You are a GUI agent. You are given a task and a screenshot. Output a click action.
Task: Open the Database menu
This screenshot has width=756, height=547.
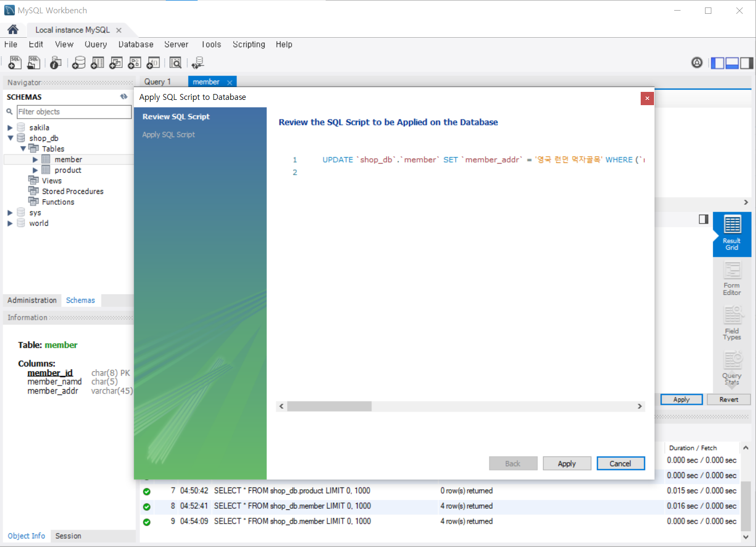tap(136, 45)
